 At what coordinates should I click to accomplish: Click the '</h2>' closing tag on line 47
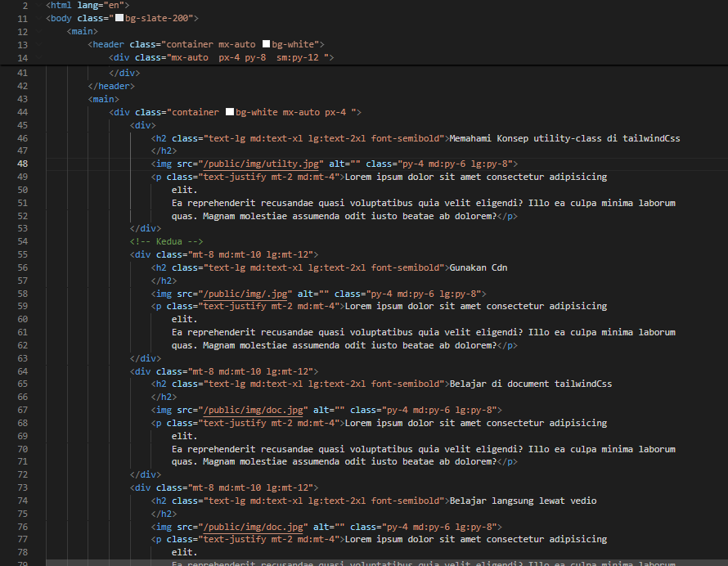(x=164, y=150)
